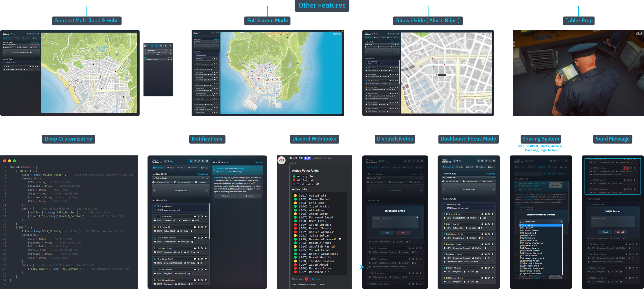
Task: Click Reply under scarf face's message
Action: pos(225,196)
